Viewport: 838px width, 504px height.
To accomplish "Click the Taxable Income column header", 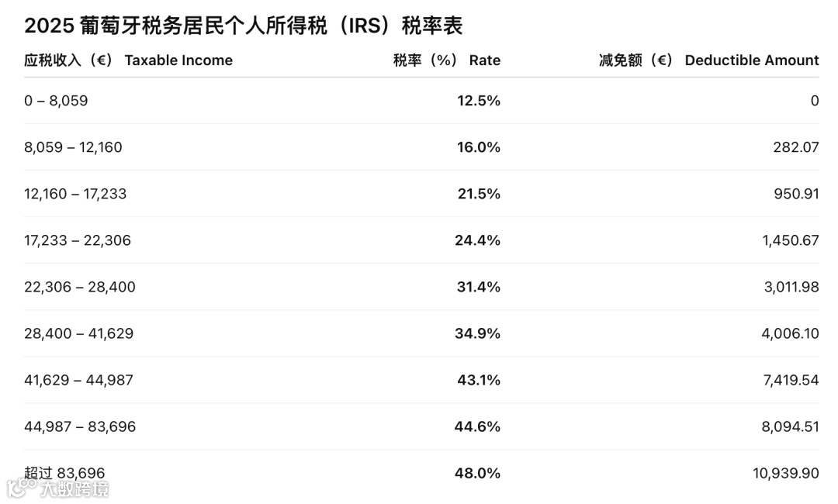I will pyautogui.click(x=128, y=60).
